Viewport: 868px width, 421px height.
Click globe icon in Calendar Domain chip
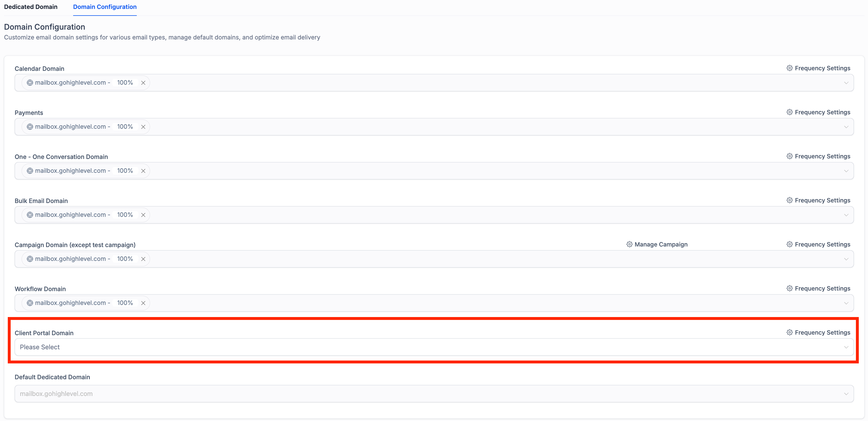[x=30, y=83]
